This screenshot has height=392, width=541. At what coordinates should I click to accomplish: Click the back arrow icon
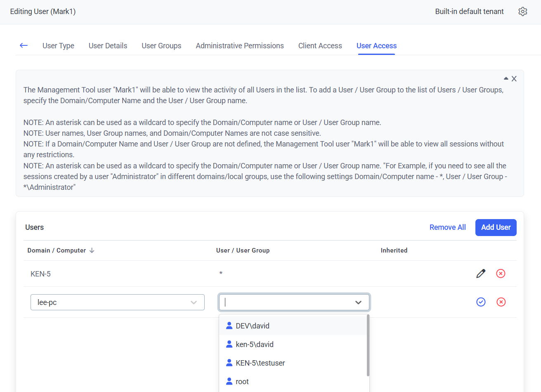click(x=24, y=45)
